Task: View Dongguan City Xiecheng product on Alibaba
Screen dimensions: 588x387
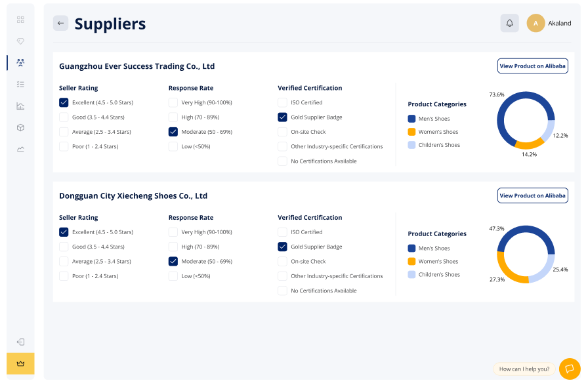Action: (x=532, y=195)
